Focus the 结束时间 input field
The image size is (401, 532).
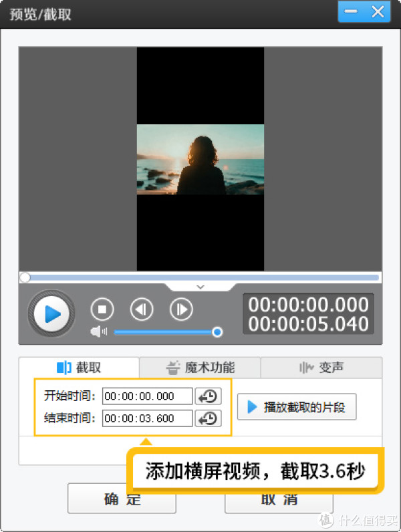(x=147, y=418)
